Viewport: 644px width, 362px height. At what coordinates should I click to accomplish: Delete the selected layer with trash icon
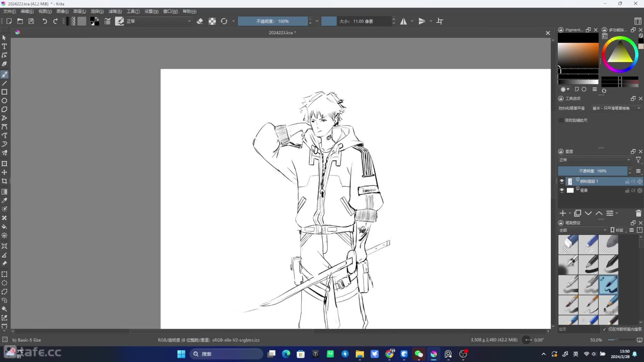point(638,213)
